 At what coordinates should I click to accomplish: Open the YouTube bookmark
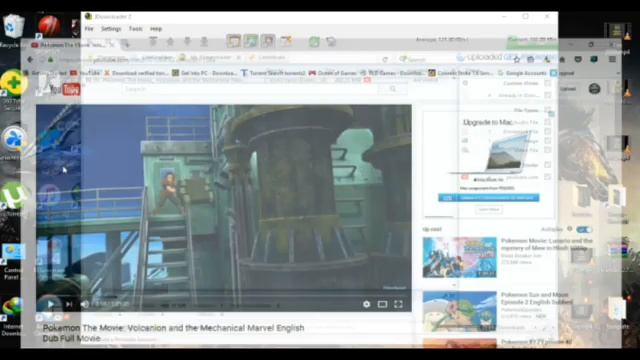[x=85, y=73]
